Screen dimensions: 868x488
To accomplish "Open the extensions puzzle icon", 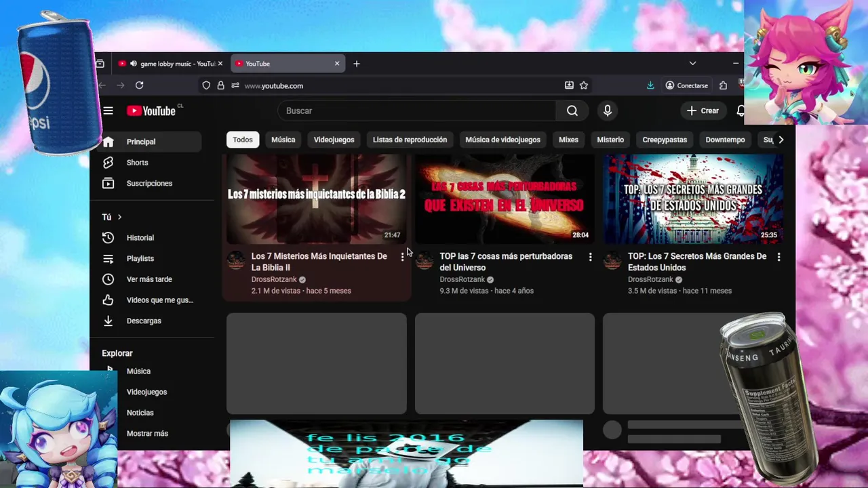I will (723, 85).
